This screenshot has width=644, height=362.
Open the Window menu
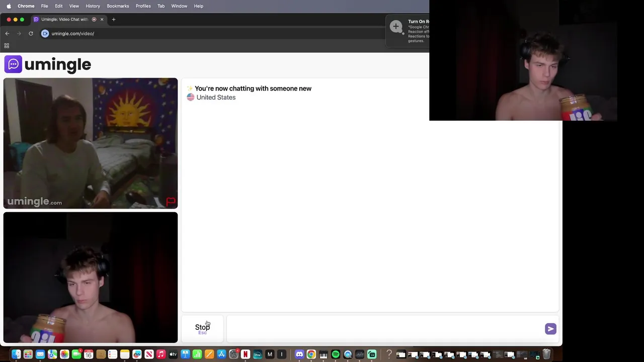coord(179,6)
